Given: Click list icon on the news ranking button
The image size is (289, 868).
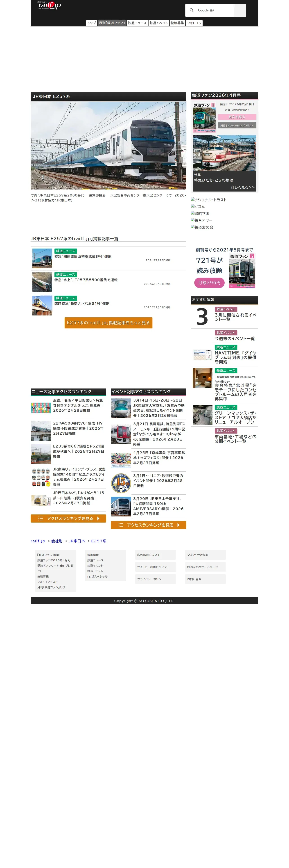Looking at the screenshot, I should point(41,519).
